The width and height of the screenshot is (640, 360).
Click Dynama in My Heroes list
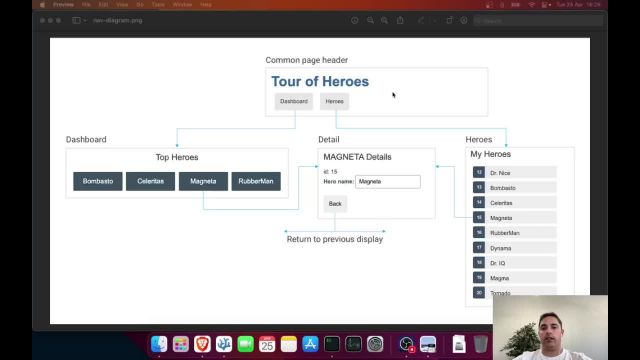click(x=515, y=248)
